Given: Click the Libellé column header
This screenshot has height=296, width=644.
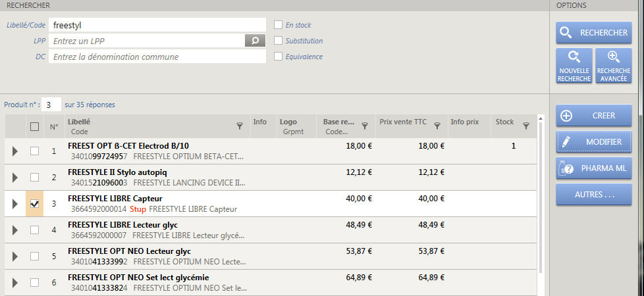Looking at the screenshot, I should coord(79,122).
